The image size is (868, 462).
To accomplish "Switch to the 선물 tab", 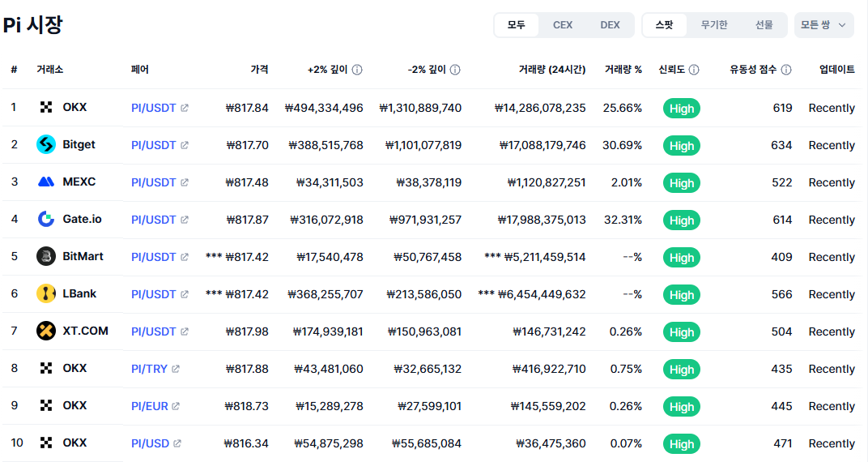I will pyautogui.click(x=764, y=25).
